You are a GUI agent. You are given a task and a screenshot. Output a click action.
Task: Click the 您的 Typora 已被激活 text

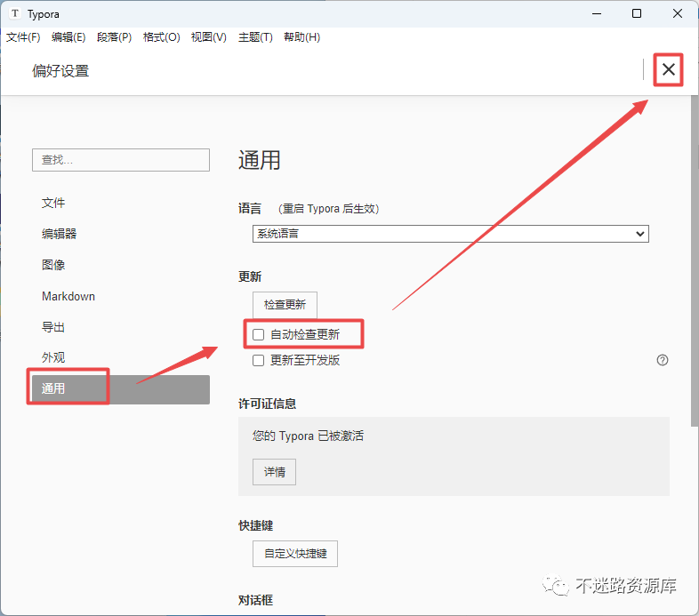pyautogui.click(x=308, y=436)
